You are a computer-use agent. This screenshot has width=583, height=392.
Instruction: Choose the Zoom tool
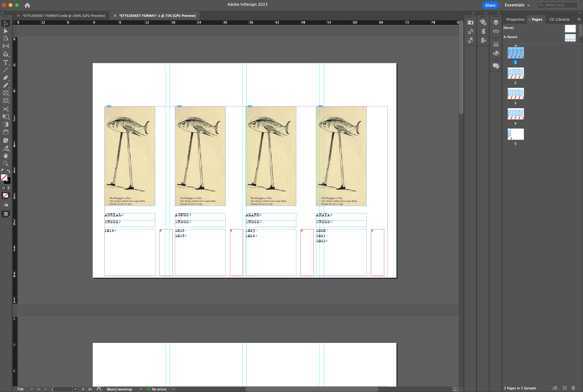pyautogui.click(x=6, y=164)
